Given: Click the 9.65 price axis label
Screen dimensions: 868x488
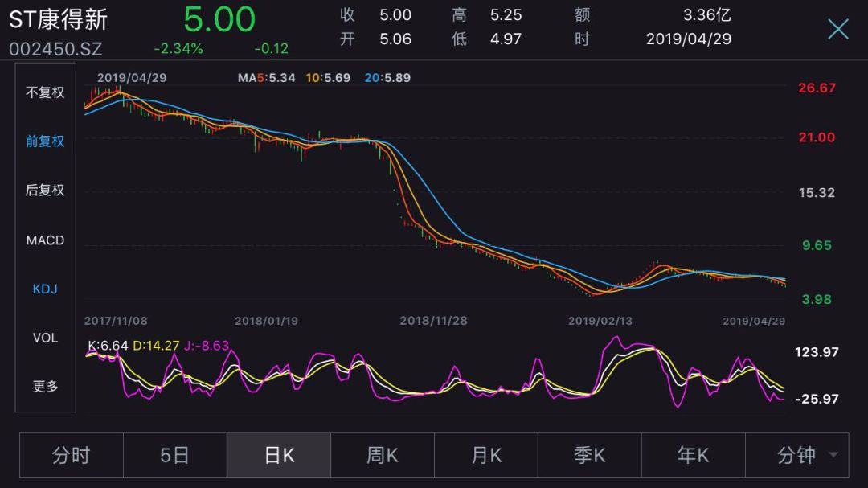Looking at the screenshot, I should [817, 245].
